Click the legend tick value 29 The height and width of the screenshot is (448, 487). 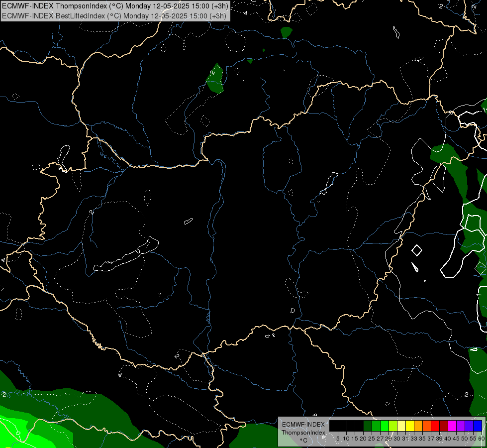click(x=389, y=439)
